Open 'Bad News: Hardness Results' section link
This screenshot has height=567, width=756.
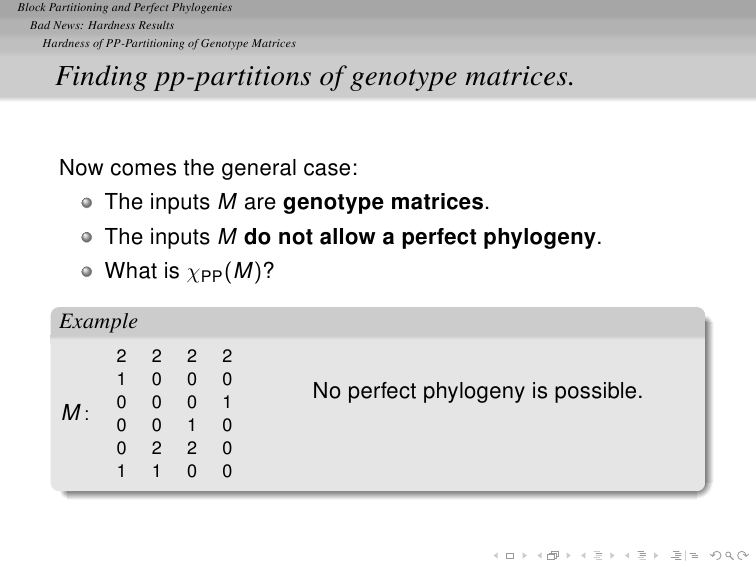tap(102, 26)
